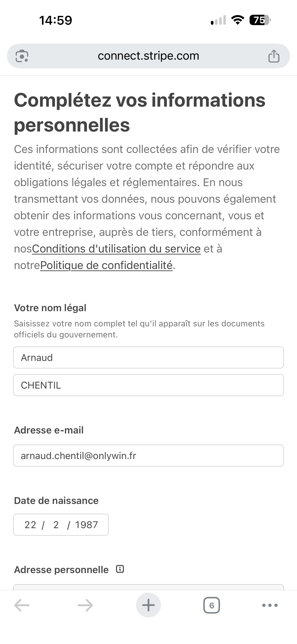Select the birth day value 22

[x=30, y=525]
